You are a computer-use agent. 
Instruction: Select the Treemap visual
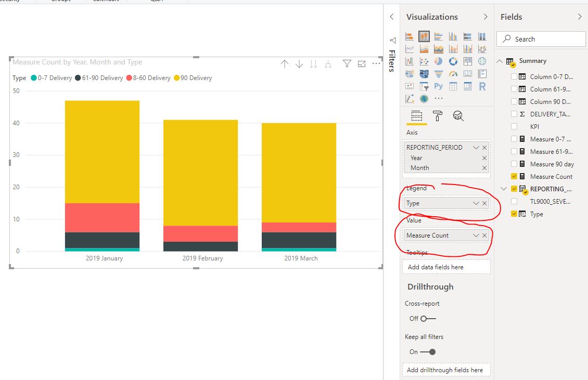[468, 61]
